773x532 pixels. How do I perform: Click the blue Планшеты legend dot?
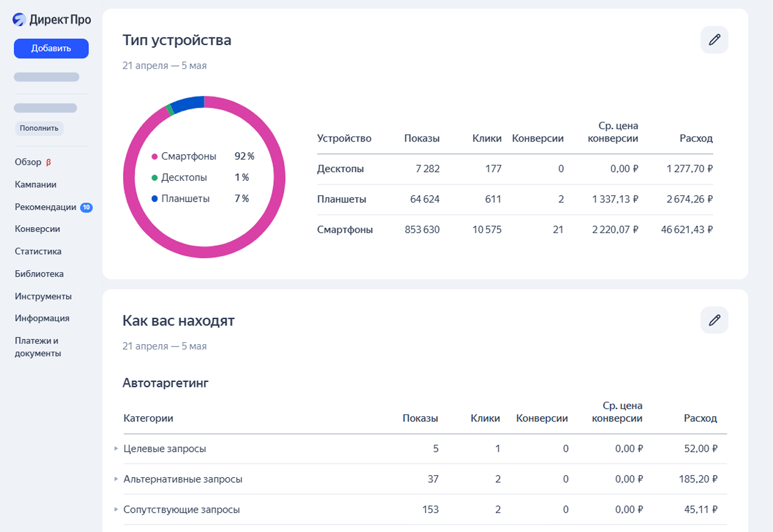pyautogui.click(x=154, y=199)
